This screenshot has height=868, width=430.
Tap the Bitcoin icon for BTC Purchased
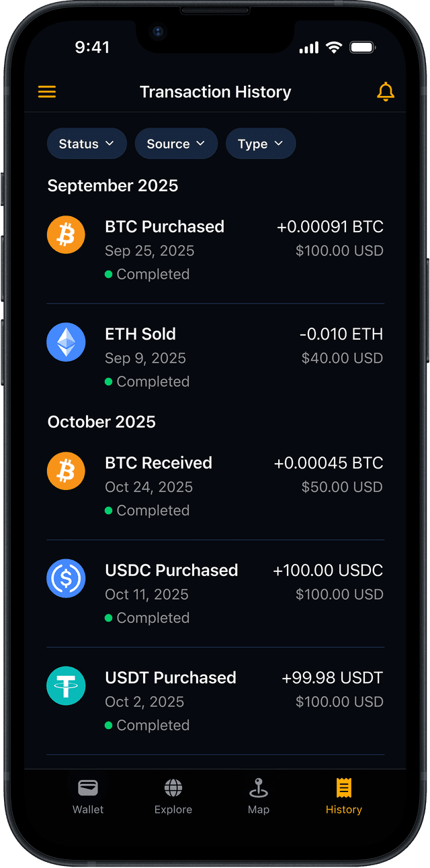point(66,235)
